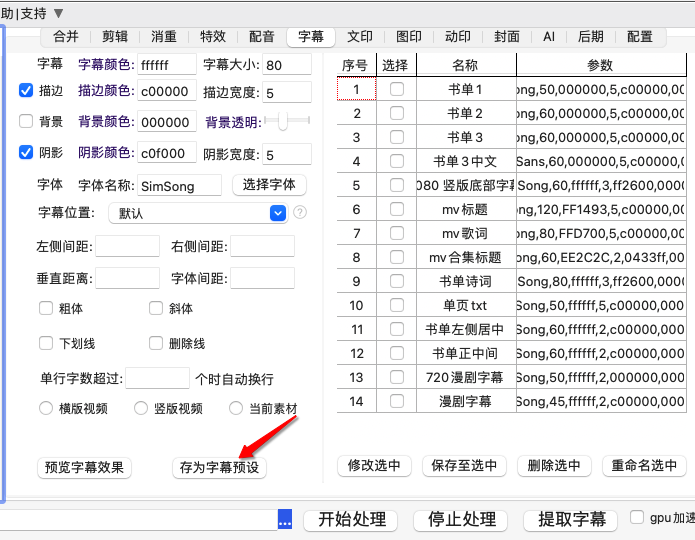Click the question mark help icon
Viewport: 695px width, 540px height.
tap(300, 213)
